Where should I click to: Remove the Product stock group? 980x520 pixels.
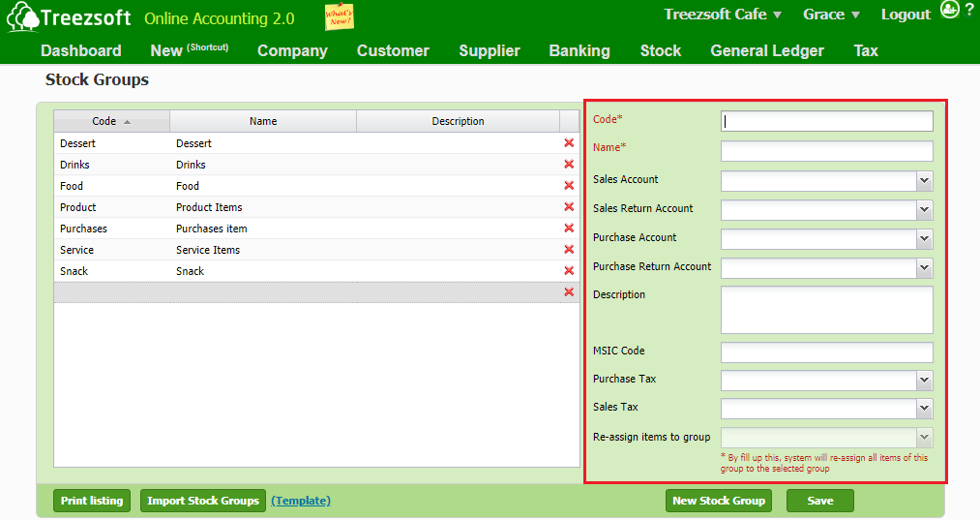point(569,207)
